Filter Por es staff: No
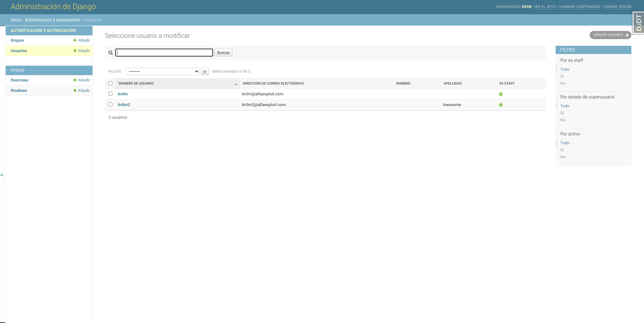This screenshot has height=323, width=644. (563, 83)
